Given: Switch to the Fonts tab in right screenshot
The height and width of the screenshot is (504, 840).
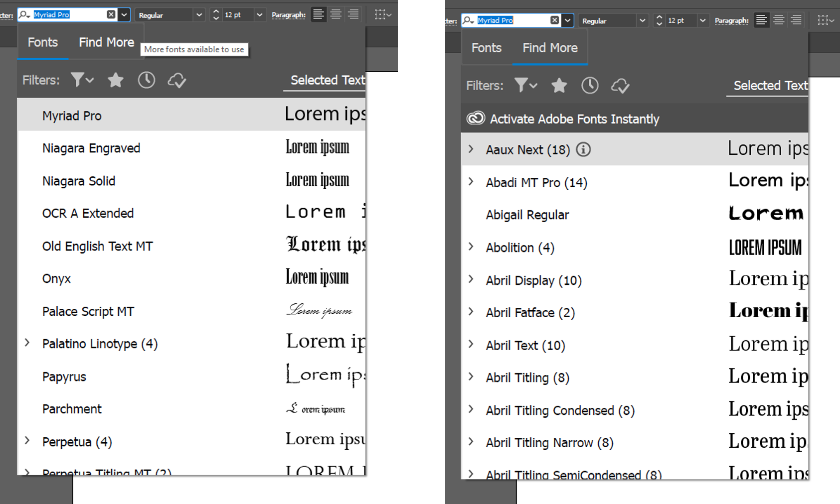Looking at the screenshot, I should [x=487, y=48].
